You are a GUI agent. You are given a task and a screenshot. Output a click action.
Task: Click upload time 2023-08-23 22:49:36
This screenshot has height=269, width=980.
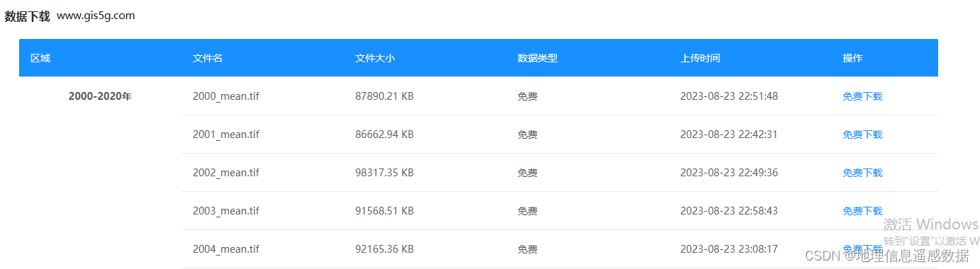click(x=729, y=173)
